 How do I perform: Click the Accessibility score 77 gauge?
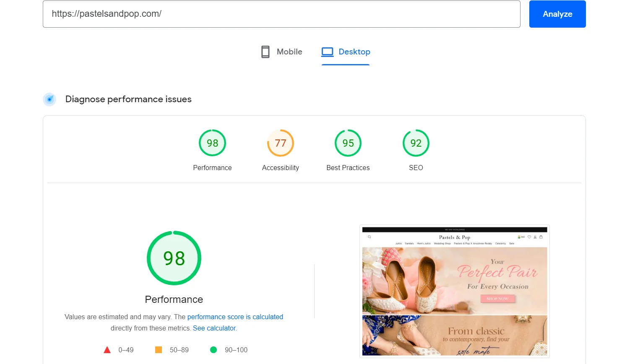[281, 143]
